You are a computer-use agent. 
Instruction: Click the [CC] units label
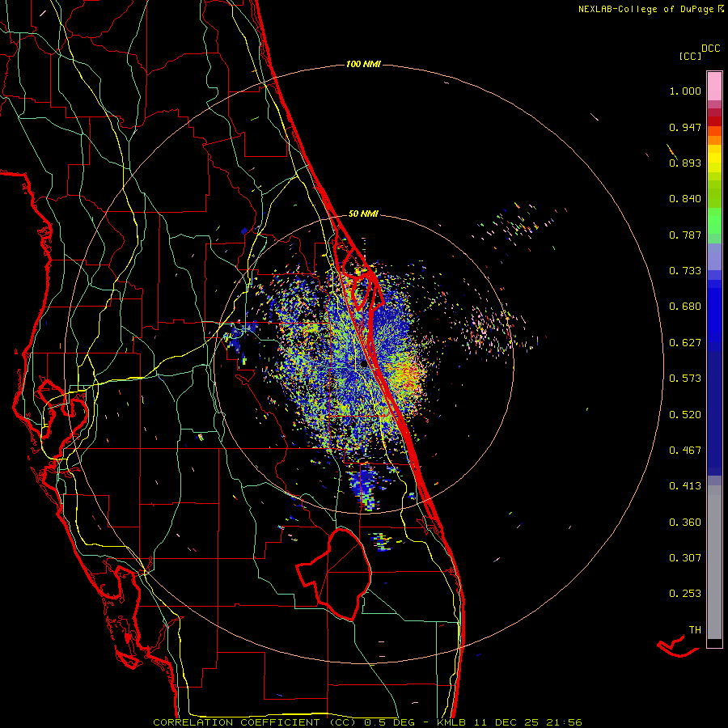(690, 56)
